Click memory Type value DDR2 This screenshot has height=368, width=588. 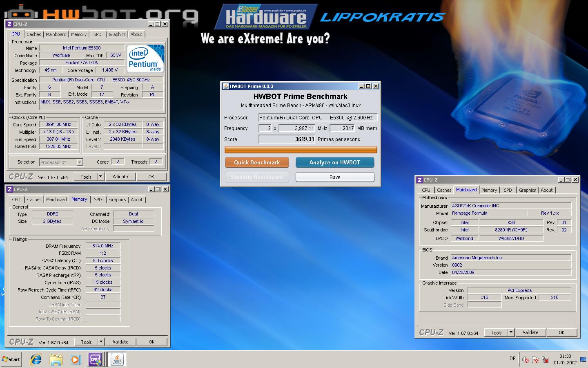point(52,214)
